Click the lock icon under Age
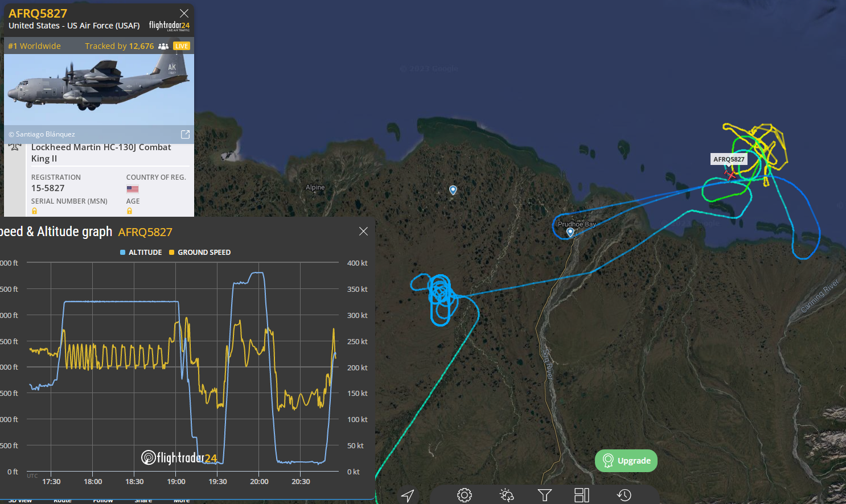This screenshot has height=504, width=846. (129, 211)
